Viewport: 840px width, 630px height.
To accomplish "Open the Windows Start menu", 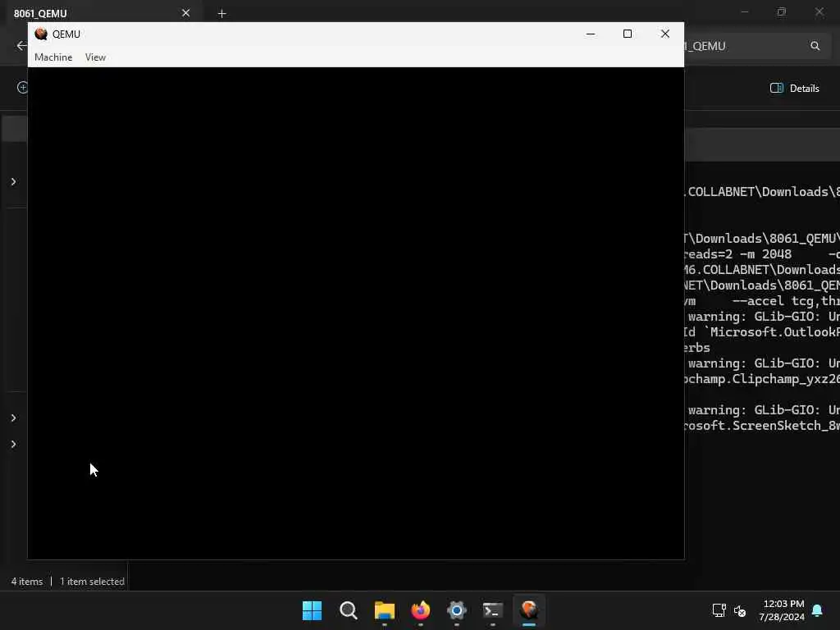I will coord(312,610).
